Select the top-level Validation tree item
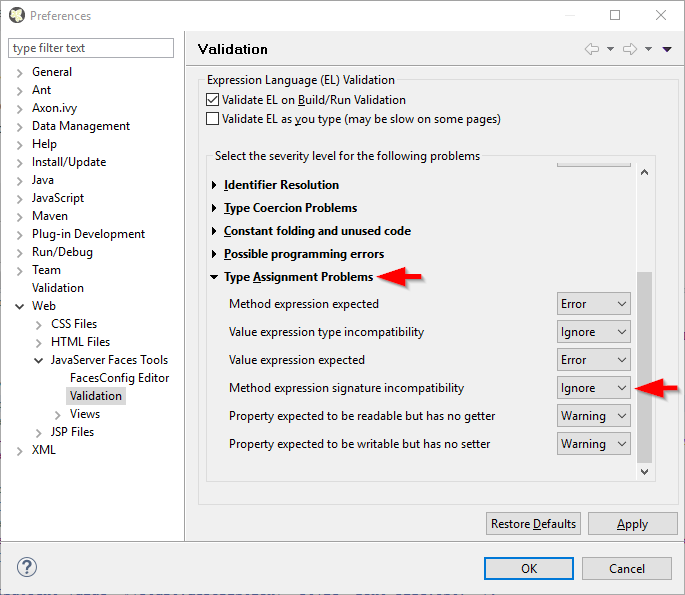 point(58,288)
